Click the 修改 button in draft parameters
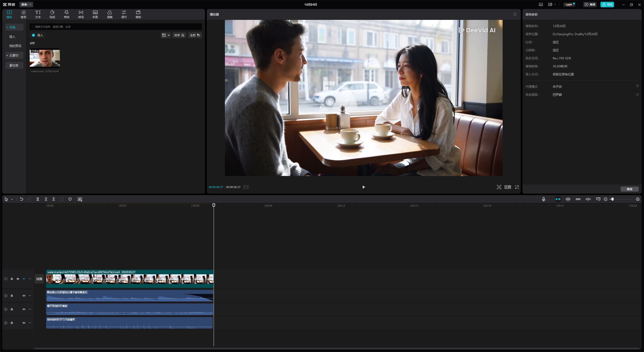644x352 pixels. point(629,189)
